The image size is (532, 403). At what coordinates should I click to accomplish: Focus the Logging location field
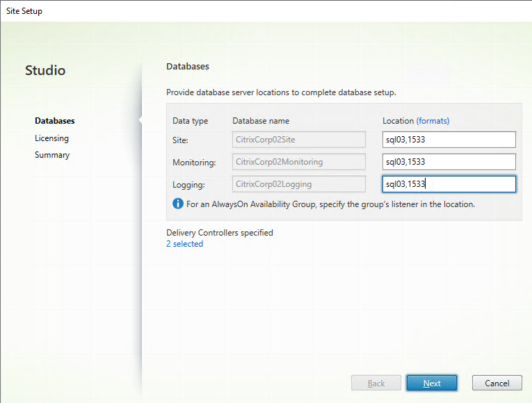(449, 184)
